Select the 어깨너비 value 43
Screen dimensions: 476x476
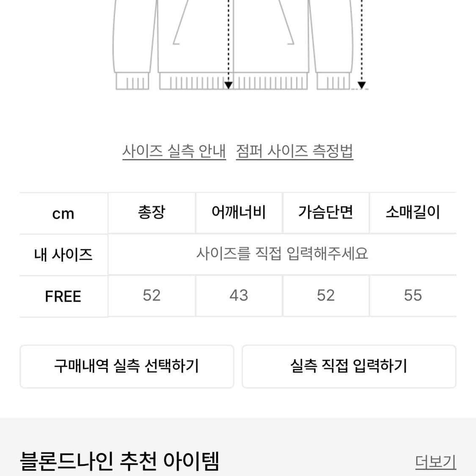click(239, 296)
